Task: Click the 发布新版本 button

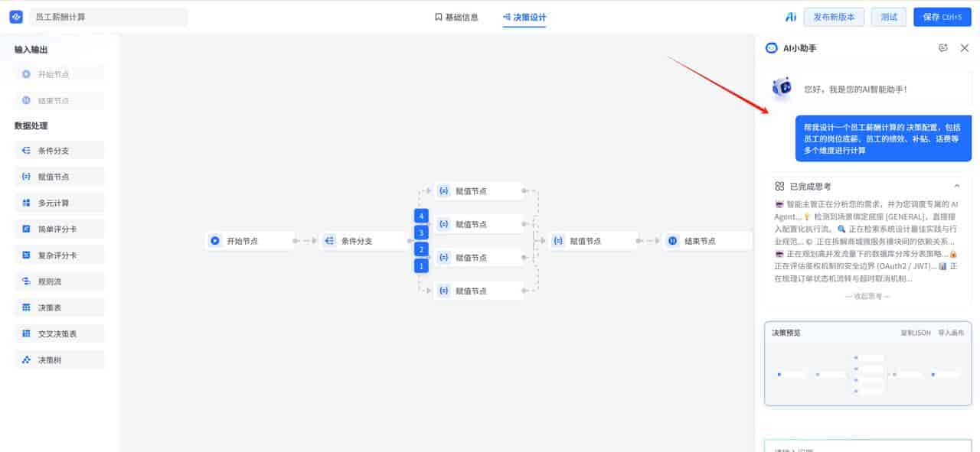Action: coord(834,17)
